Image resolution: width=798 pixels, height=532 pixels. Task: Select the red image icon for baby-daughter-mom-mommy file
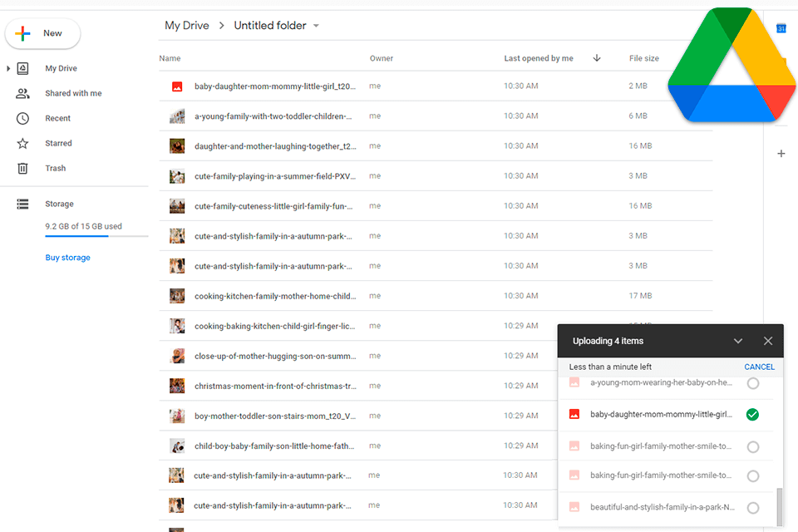tap(177, 86)
